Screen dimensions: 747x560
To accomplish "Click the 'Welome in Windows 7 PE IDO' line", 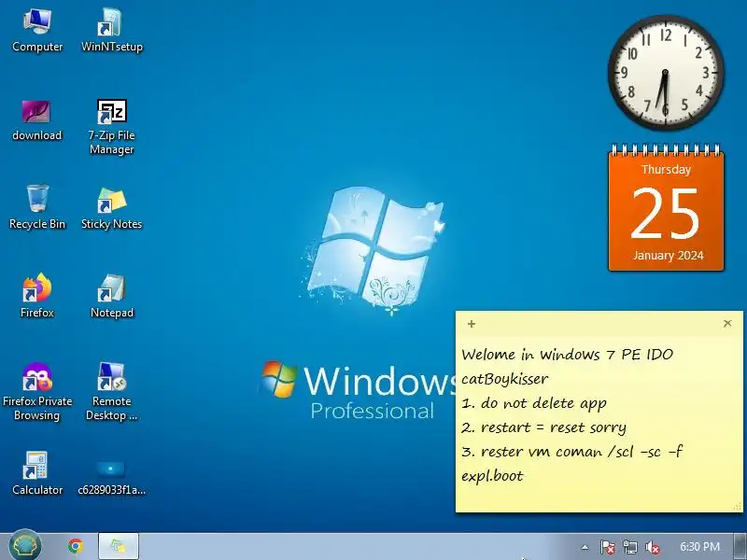I will (x=567, y=355).
